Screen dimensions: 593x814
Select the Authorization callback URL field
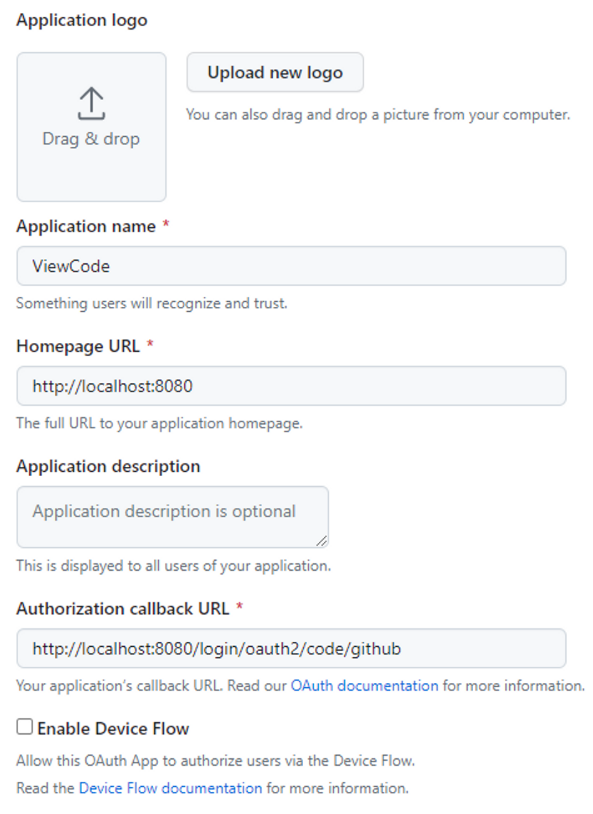pos(291,648)
